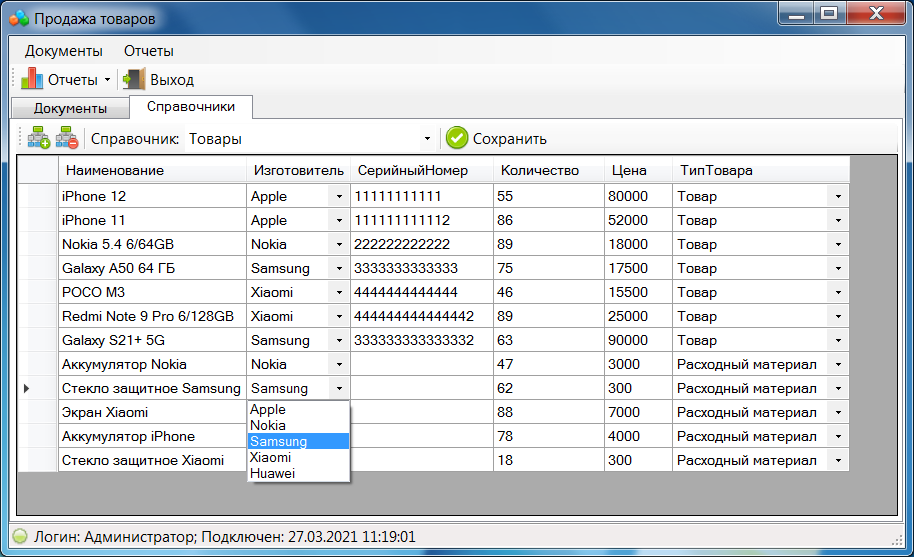The width and height of the screenshot is (914, 557).
Task: Open manufacturer dropdown for POCO M3 row
Action: [339, 292]
